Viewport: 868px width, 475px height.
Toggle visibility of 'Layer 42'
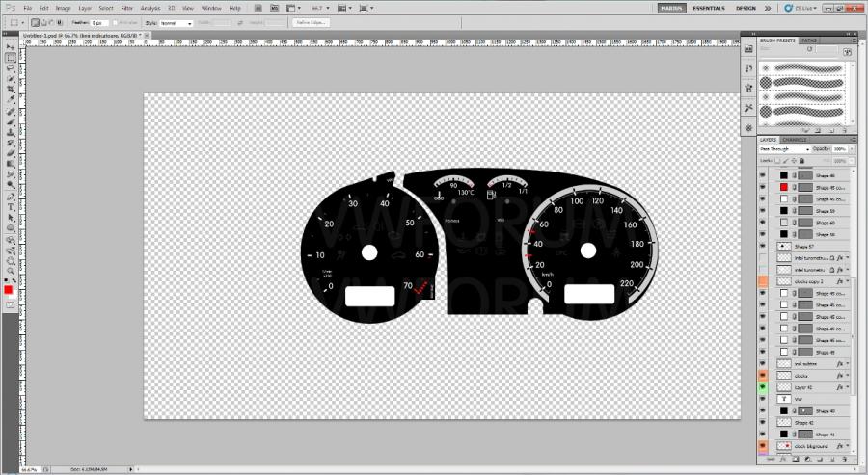[762, 387]
